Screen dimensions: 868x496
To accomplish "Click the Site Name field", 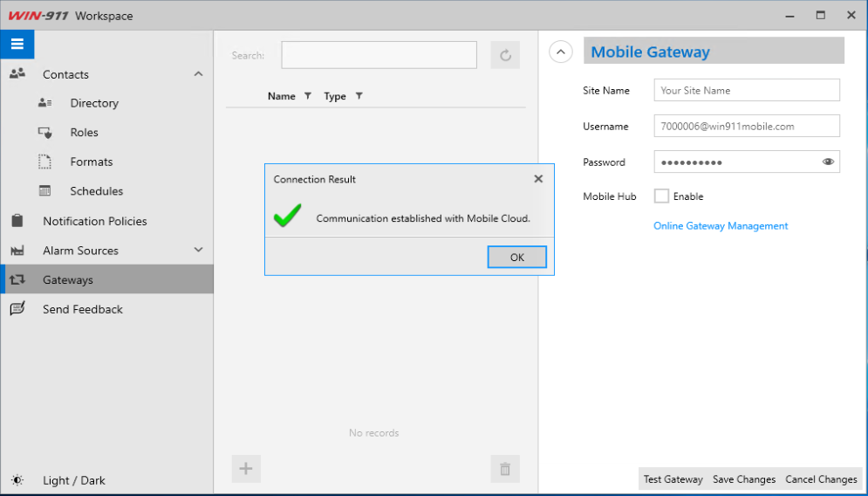I will [x=747, y=90].
